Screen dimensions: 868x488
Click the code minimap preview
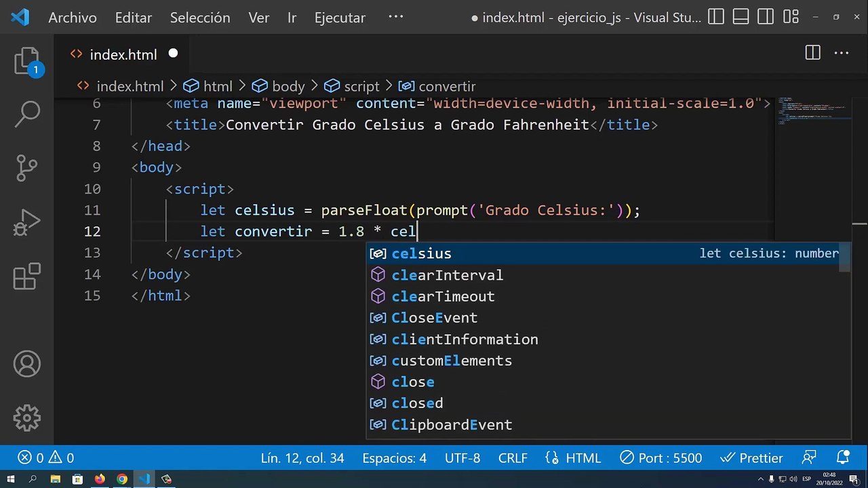(814, 112)
